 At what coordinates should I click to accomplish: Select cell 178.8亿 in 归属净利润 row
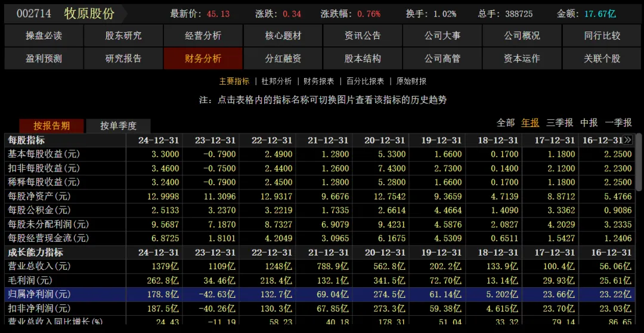(x=163, y=294)
